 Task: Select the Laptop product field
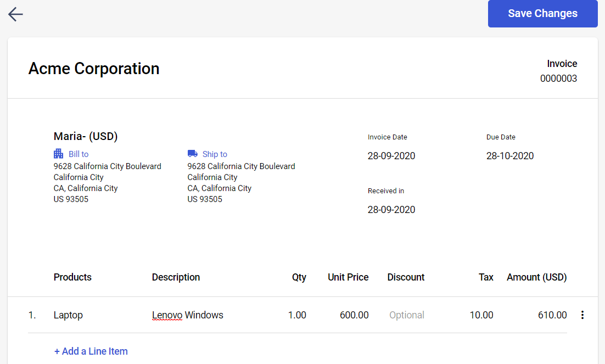click(x=68, y=315)
